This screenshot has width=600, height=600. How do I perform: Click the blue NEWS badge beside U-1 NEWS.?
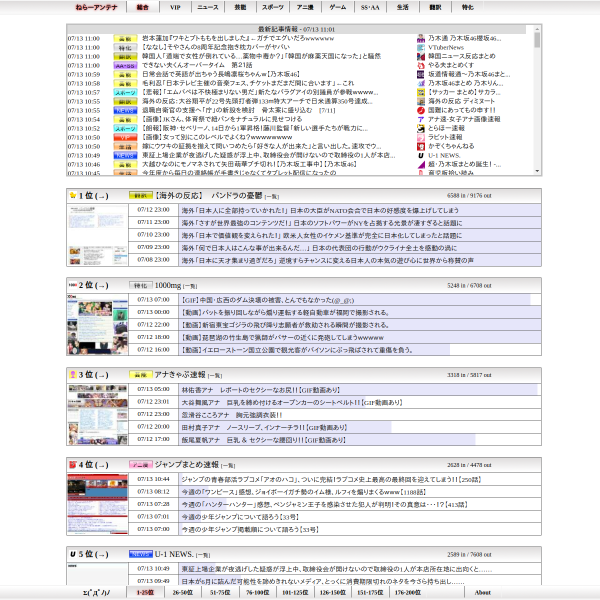point(141,554)
